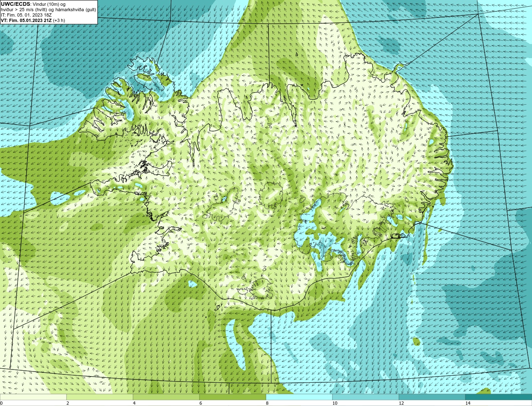This screenshot has width=532, height=406.
Task: Click the 4–6 m/s green legend swatch
Action: tap(166, 397)
